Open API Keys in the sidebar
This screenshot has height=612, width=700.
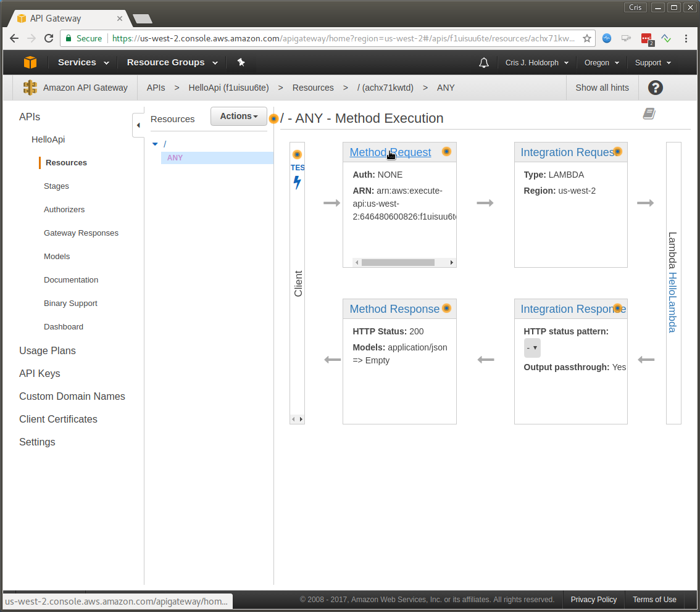[40, 373]
